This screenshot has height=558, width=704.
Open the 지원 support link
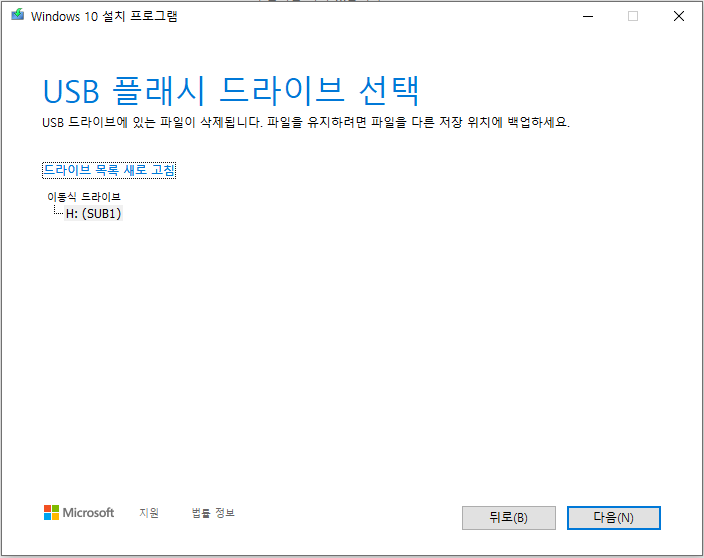point(149,513)
